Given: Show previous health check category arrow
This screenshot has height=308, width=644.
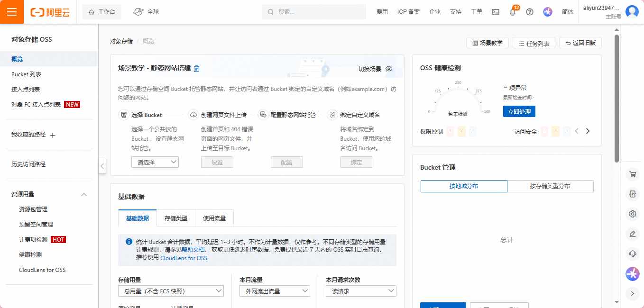Looking at the screenshot, I should coord(577,131).
